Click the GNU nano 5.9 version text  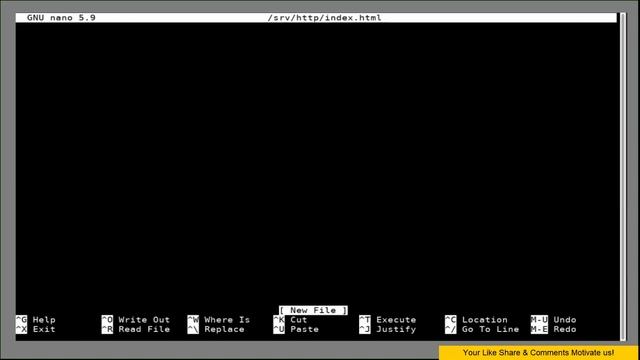[x=61, y=18]
